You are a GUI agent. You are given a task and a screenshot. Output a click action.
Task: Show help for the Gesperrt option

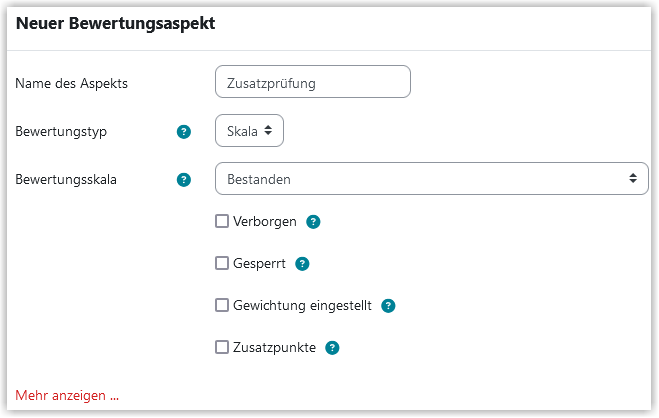302,264
